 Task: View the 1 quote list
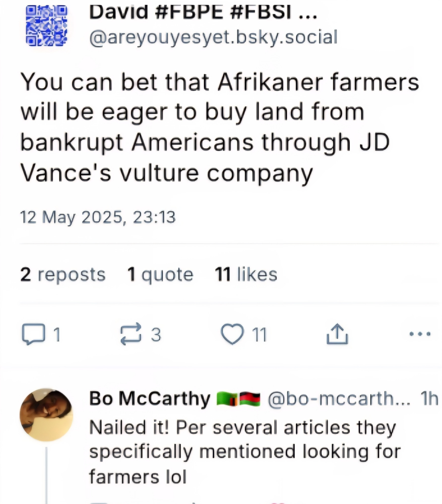(x=160, y=274)
